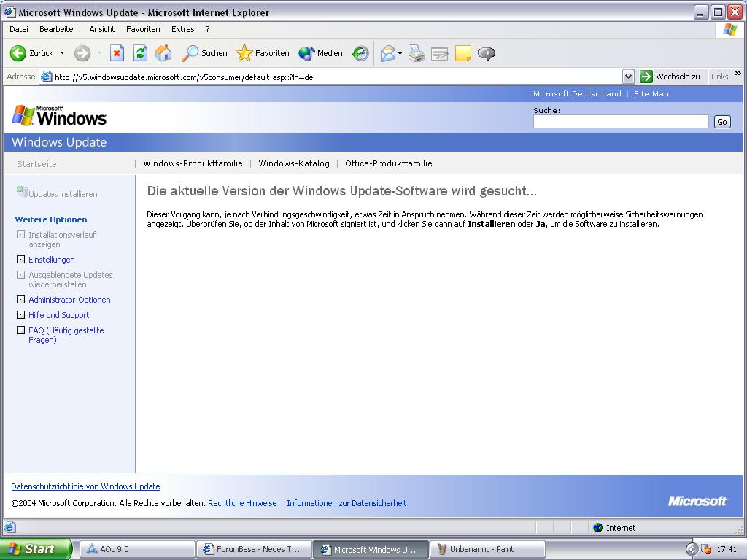The width and height of the screenshot is (747, 560).
Task: Open Datenschutzrichtlinie von Windows Update link
Action: [86, 486]
